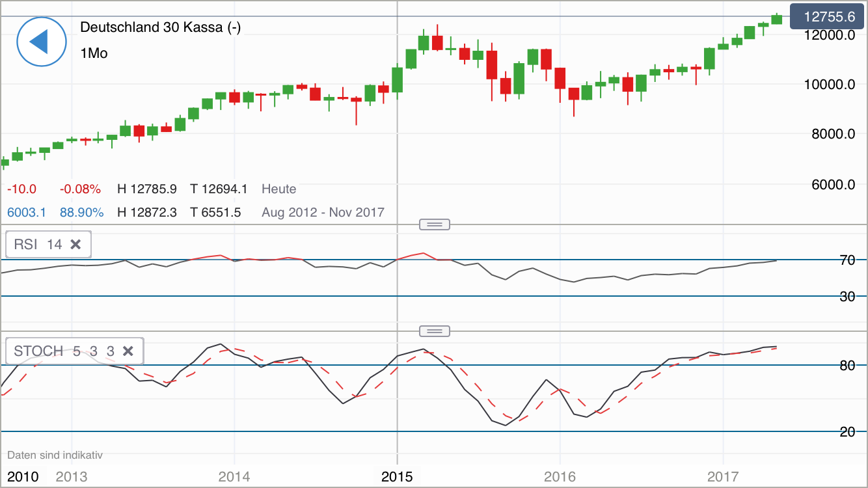Click the -0.08% daily change value
The image size is (868, 488).
pyautogui.click(x=81, y=189)
